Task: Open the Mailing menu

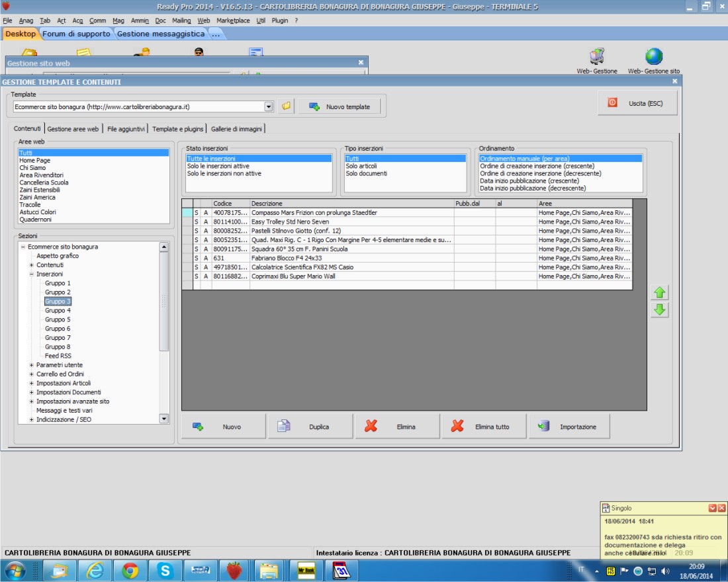Action: [181, 21]
